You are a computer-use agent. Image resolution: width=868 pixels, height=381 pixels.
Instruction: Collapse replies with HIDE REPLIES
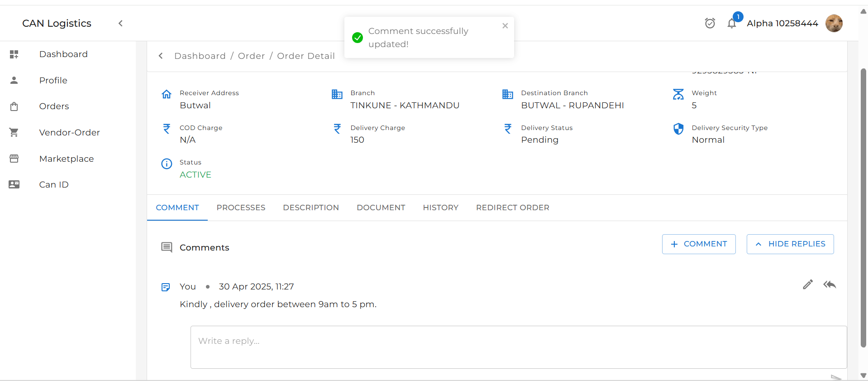[x=790, y=244]
